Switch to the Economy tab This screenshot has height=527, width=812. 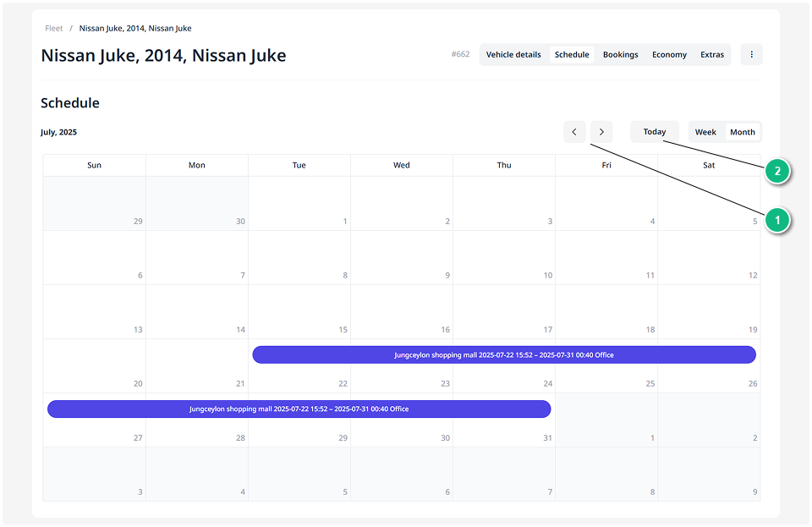(x=669, y=55)
